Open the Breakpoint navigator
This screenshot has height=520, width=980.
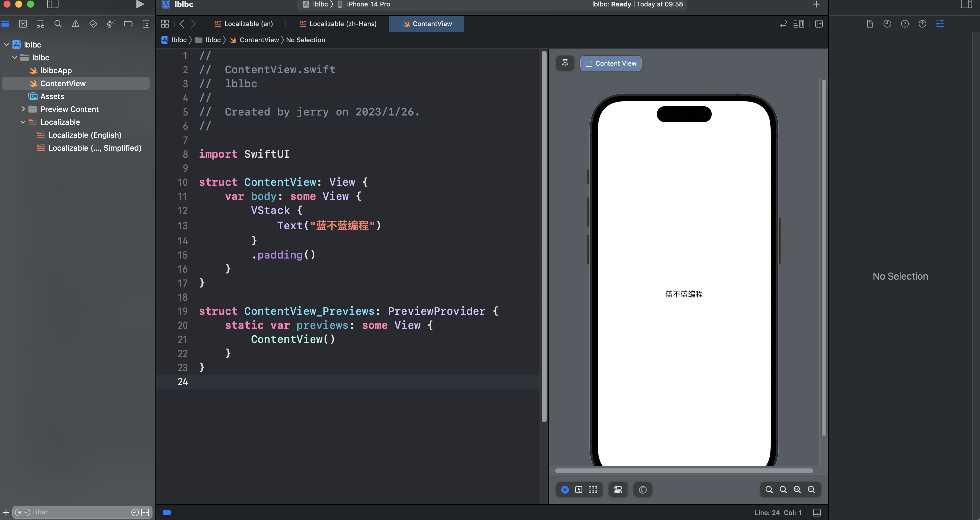point(128,23)
